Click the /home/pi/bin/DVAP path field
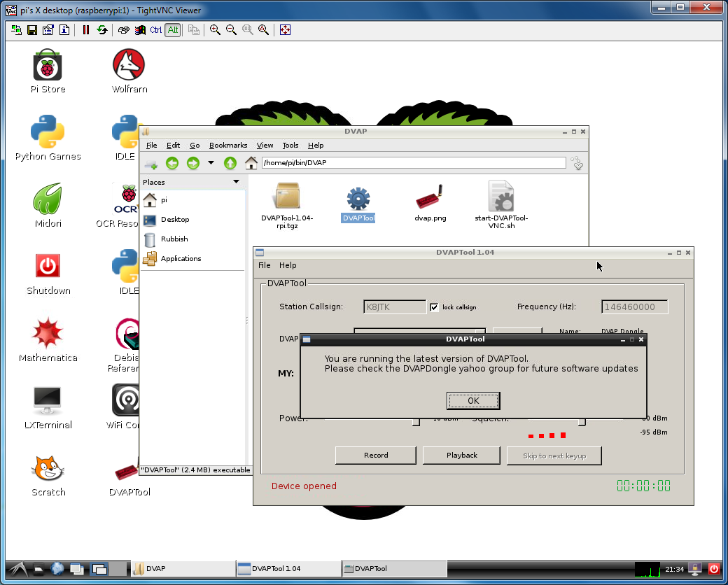 point(414,162)
